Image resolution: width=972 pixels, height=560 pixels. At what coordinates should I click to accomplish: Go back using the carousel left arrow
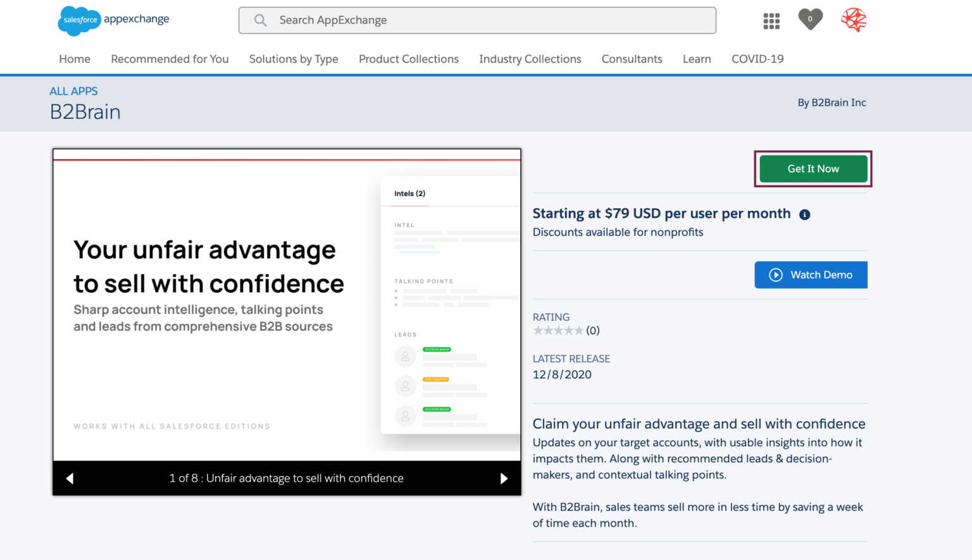click(70, 478)
